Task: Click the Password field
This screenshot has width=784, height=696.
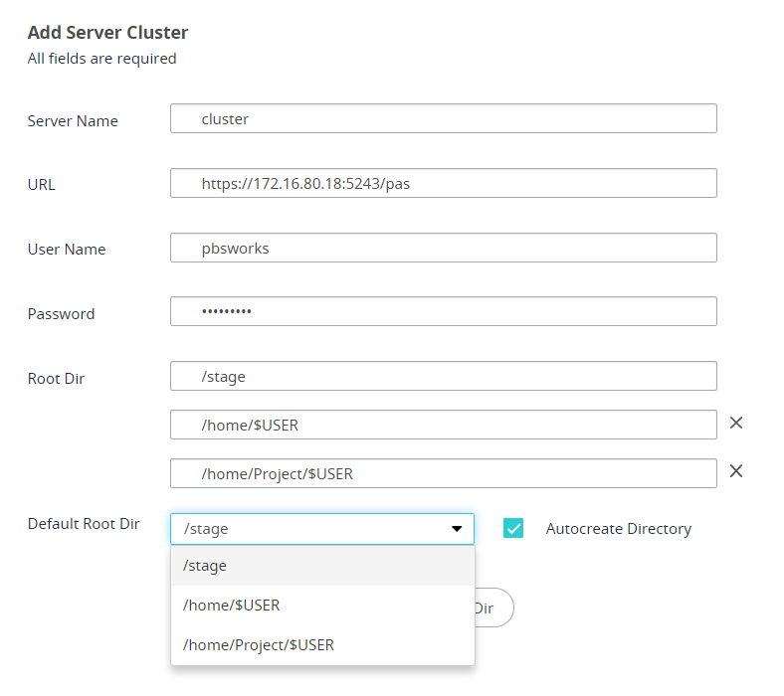Action: [x=443, y=311]
